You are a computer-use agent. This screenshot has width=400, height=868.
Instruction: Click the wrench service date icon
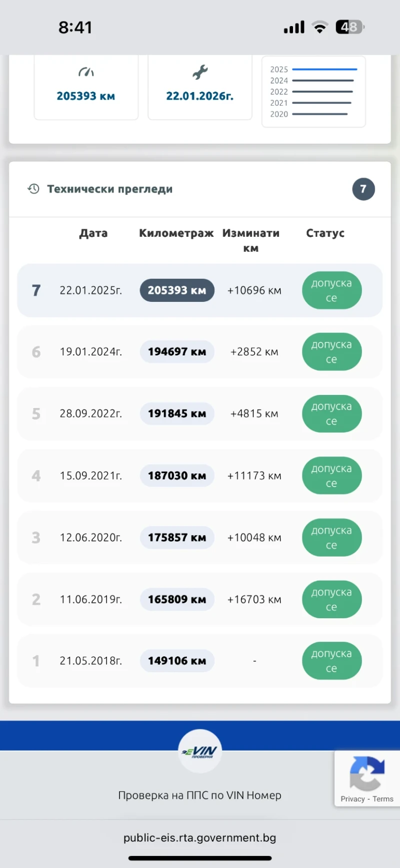pyautogui.click(x=200, y=73)
